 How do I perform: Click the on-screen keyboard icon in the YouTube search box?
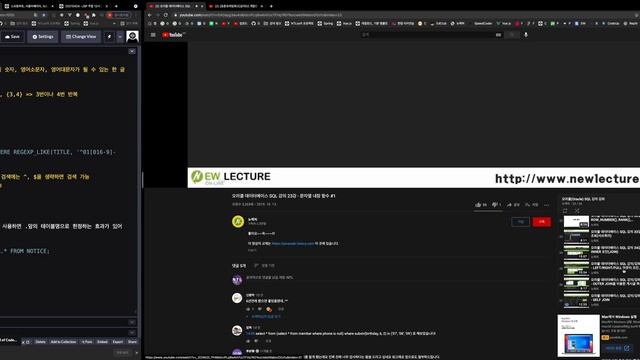498,35
